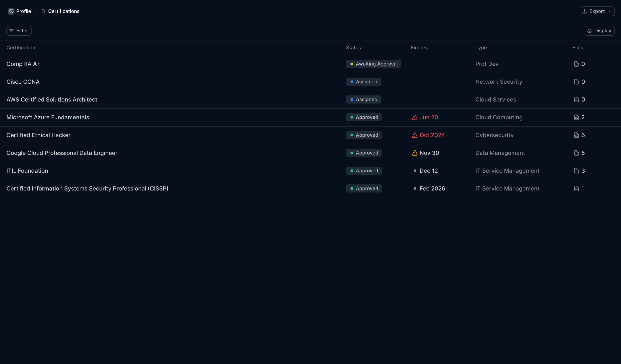
Task: Navigate to Profile breadcrumb link
Action: click(23, 11)
